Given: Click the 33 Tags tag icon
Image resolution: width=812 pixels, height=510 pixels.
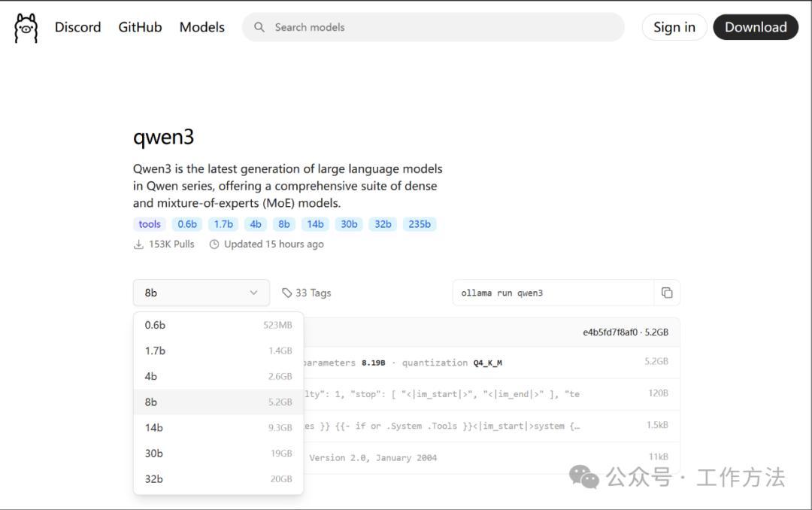Looking at the screenshot, I should click(287, 293).
